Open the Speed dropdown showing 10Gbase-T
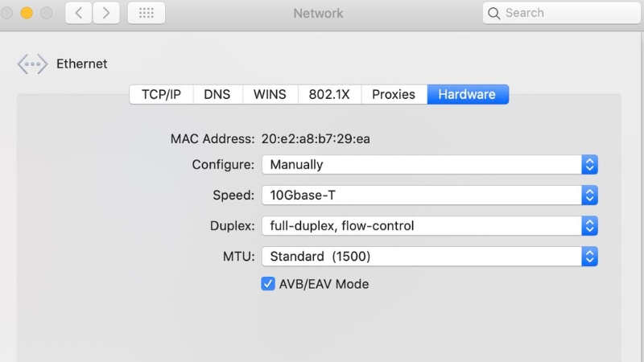 [430, 195]
